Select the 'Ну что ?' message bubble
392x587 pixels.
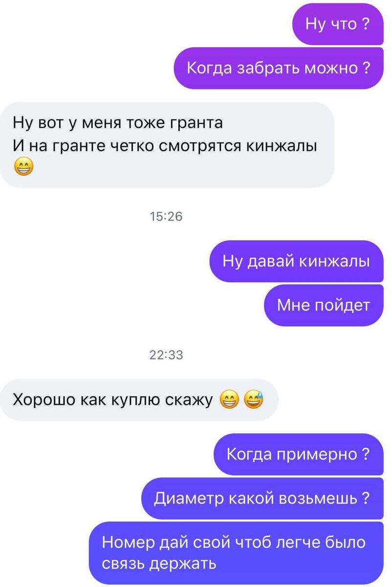[338, 23]
